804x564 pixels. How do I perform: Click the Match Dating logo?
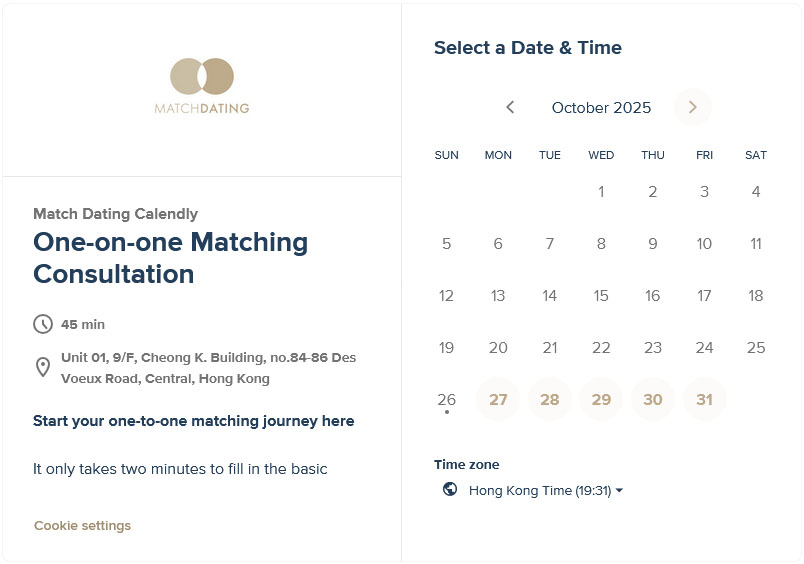coord(202,86)
